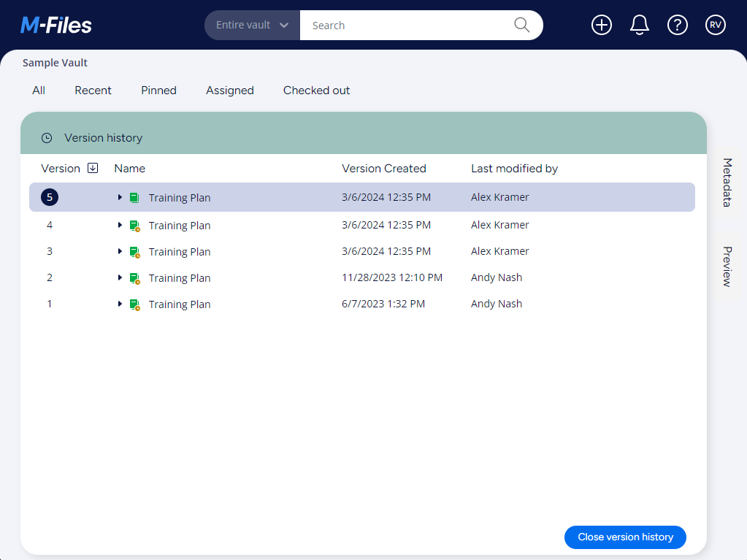The image size is (747, 560).
Task: Expand version 1 Training Plan row
Action: coord(120,304)
